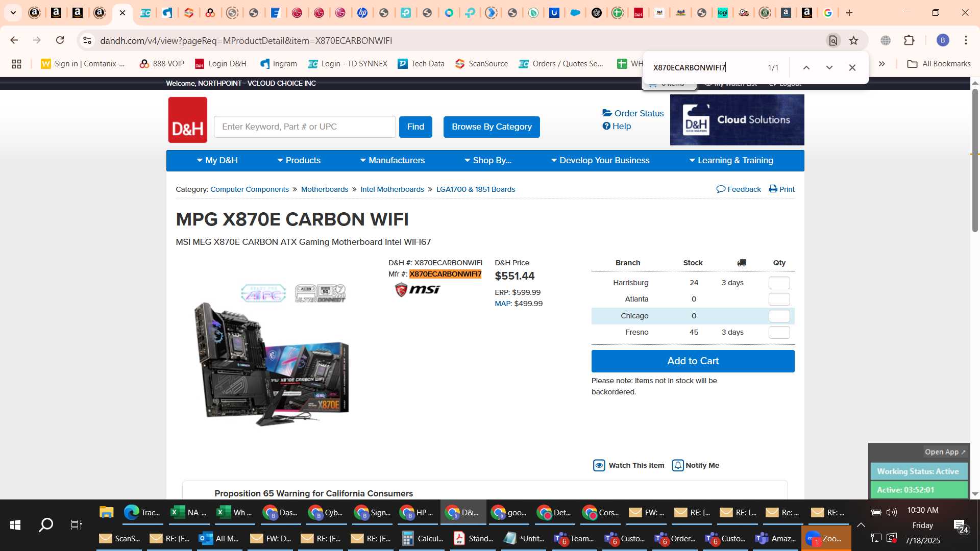980x551 pixels.
Task: Expand the Products dropdown menu
Action: pyautogui.click(x=299, y=160)
